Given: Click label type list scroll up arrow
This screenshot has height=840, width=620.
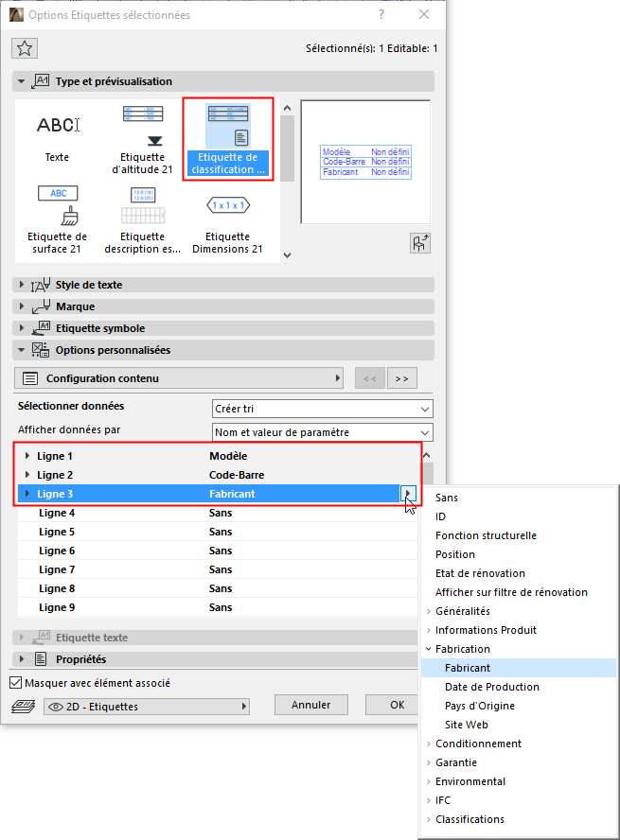Looking at the screenshot, I should click(287, 108).
